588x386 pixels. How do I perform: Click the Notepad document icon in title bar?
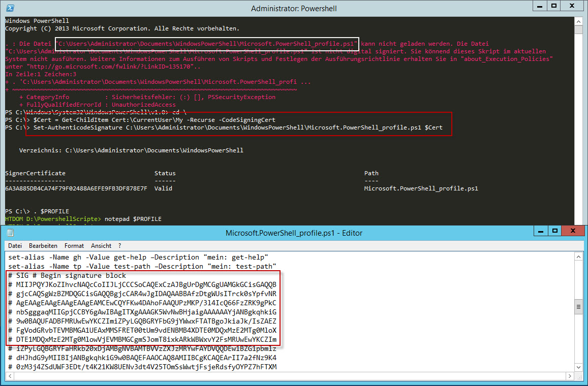pyautogui.click(x=11, y=233)
